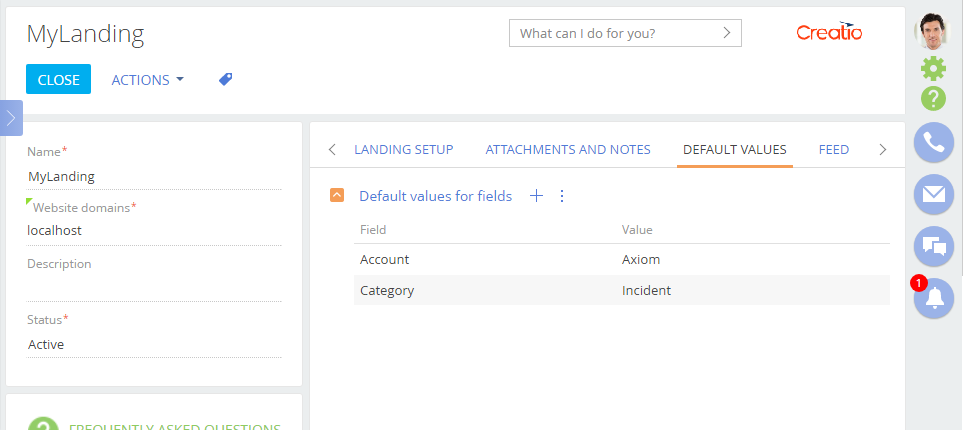Open the notifications bell icon
This screenshot has height=430, width=963.
[934, 299]
